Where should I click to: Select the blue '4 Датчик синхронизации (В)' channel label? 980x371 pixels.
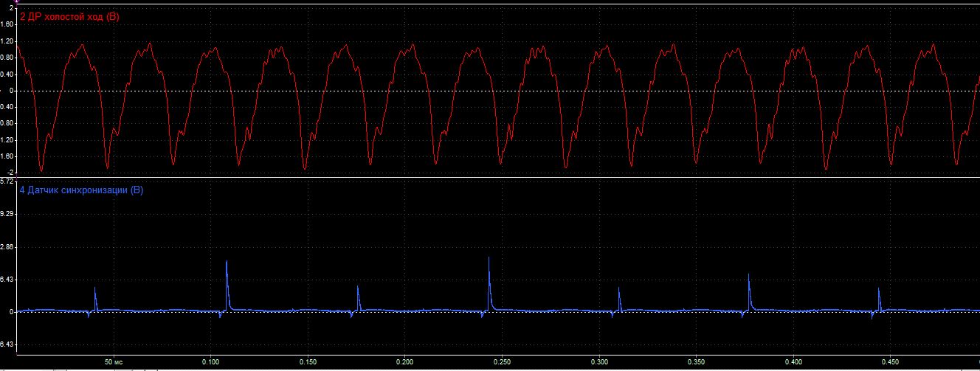pyautogui.click(x=81, y=190)
